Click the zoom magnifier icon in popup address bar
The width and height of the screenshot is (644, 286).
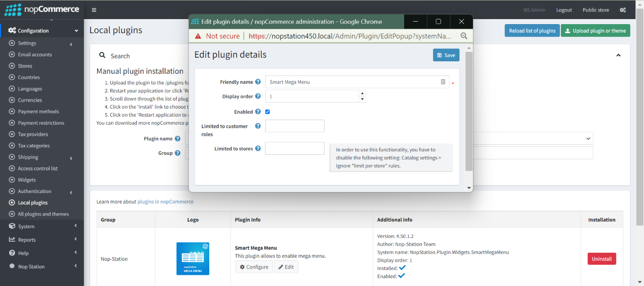tap(464, 36)
